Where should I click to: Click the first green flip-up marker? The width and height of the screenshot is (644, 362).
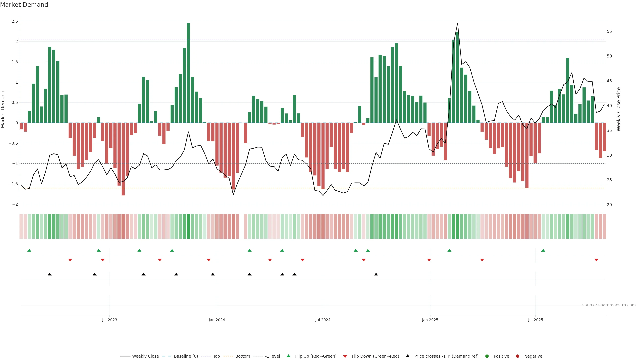(29, 250)
